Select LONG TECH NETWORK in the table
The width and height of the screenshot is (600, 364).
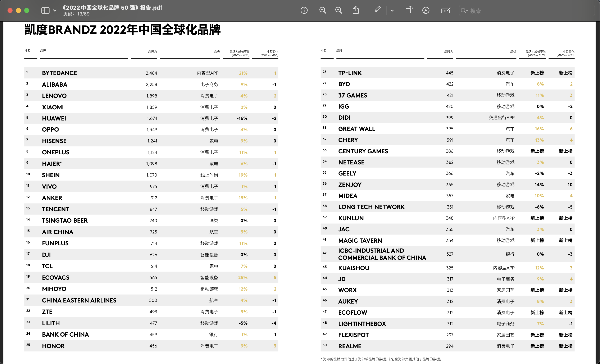pyautogui.click(x=371, y=207)
